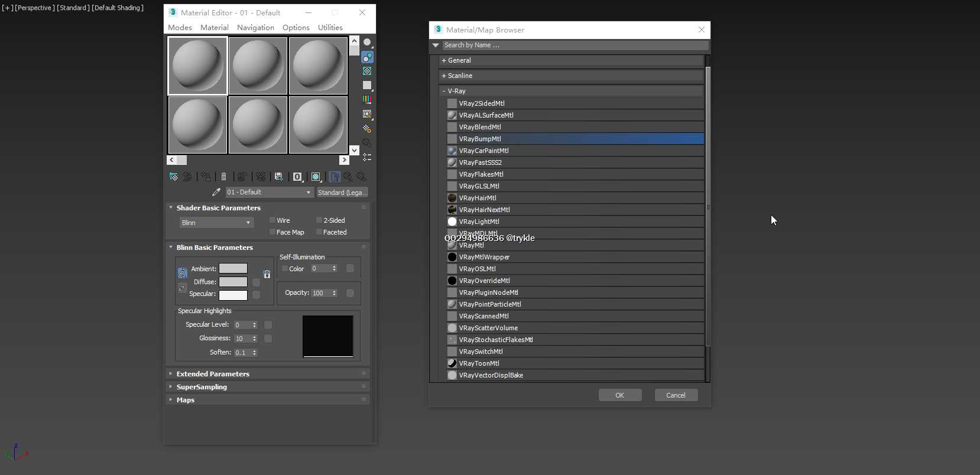Collapse the V-Ray group in browser

(571, 91)
